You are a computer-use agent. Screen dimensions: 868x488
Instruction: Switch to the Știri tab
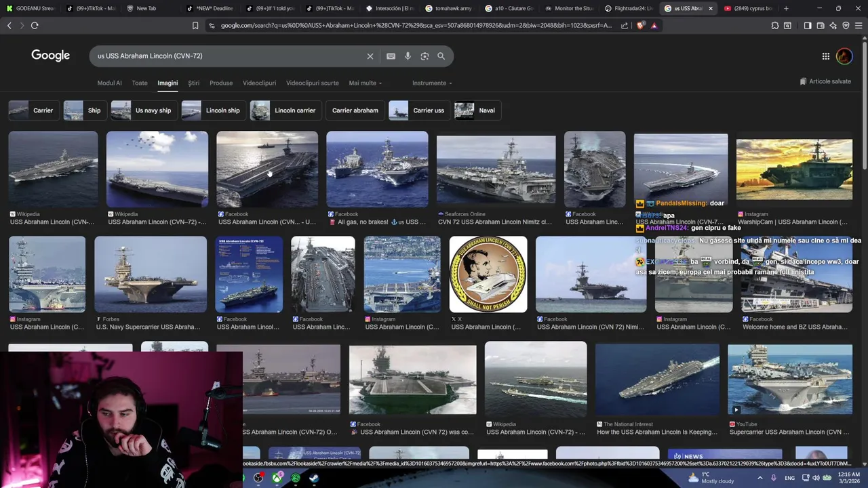tap(194, 83)
